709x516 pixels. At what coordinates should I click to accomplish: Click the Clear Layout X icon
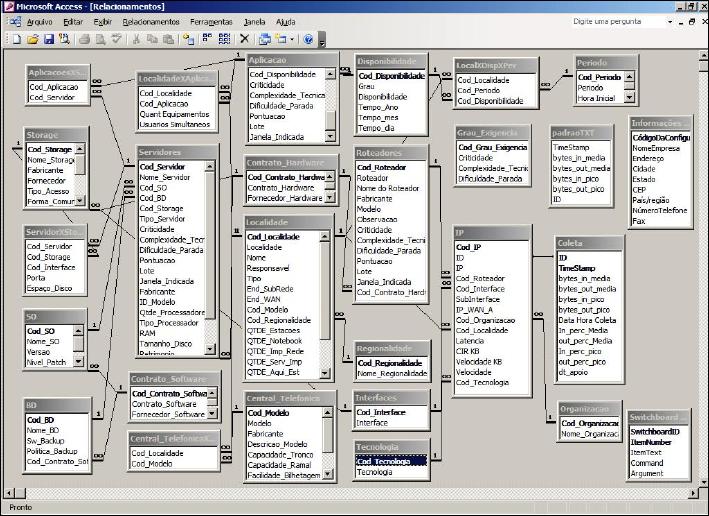pos(245,39)
